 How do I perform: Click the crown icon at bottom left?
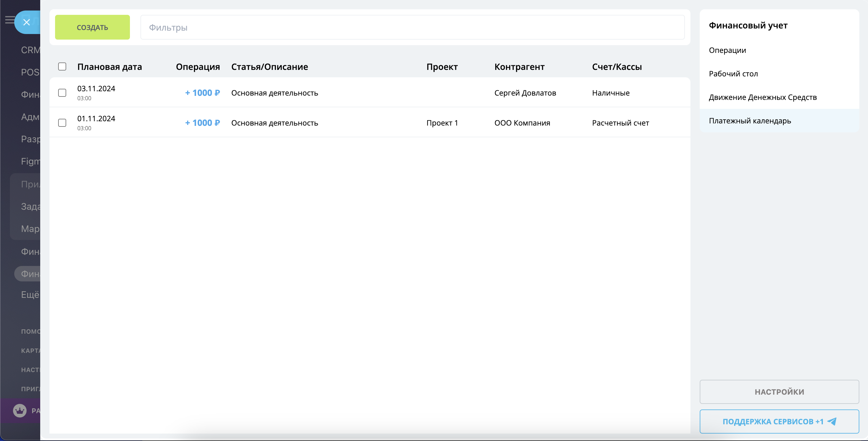(x=19, y=410)
